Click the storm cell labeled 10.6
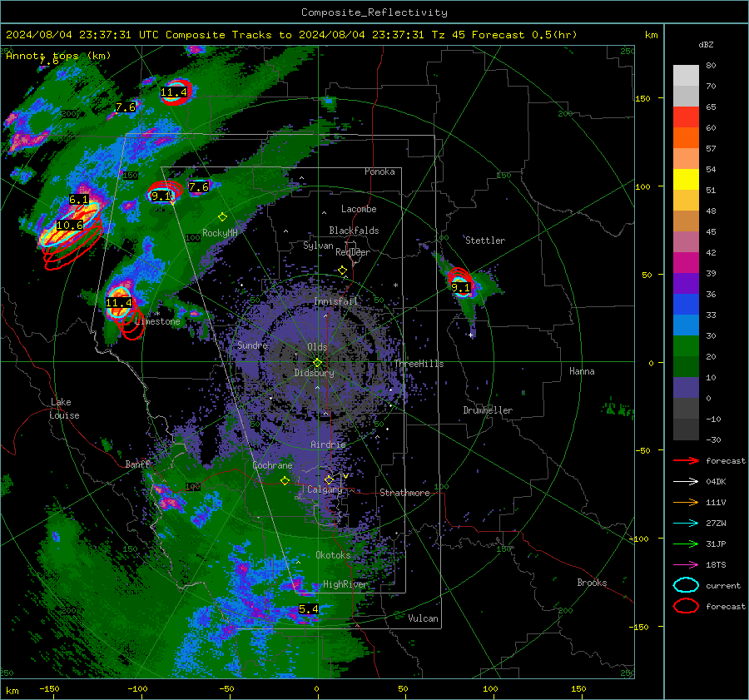This screenshot has width=749, height=700. (x=70, y=225)
